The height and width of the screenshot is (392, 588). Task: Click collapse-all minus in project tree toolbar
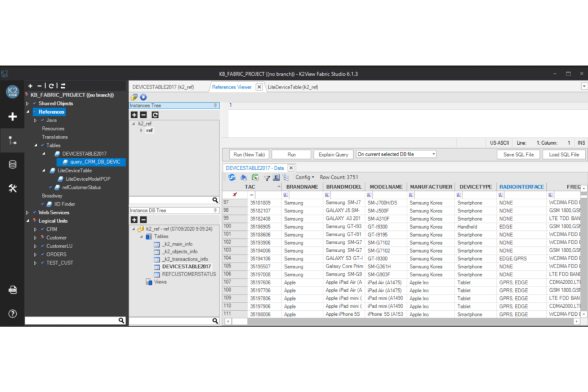pyautogui.click(x=39, y=86)
